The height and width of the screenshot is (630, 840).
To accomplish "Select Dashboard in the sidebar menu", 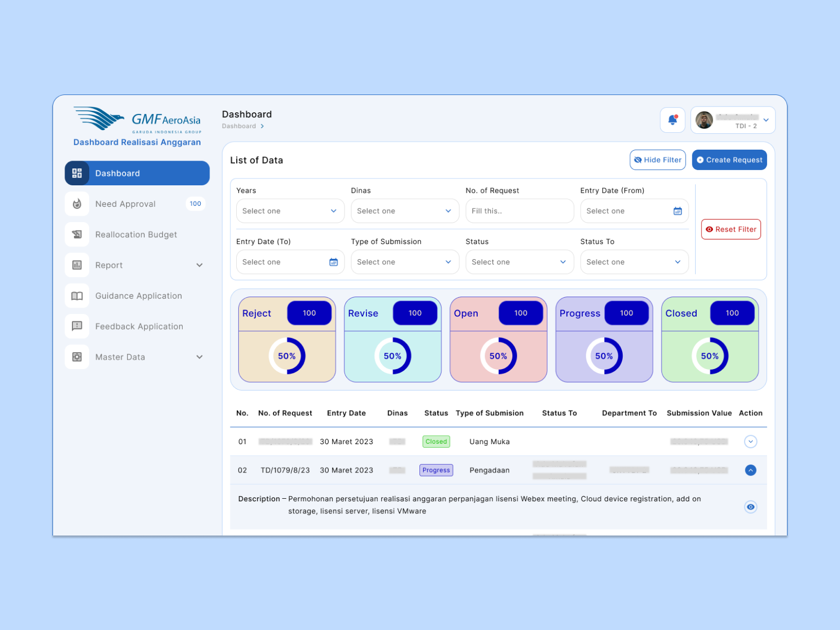I will pyautogui.click(x=137, y=173).
